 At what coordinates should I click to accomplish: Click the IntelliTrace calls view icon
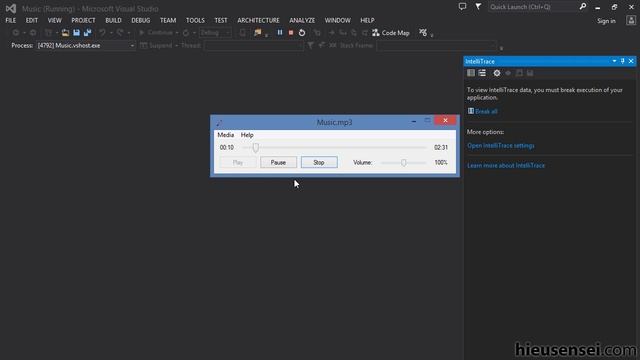[482, 73]
